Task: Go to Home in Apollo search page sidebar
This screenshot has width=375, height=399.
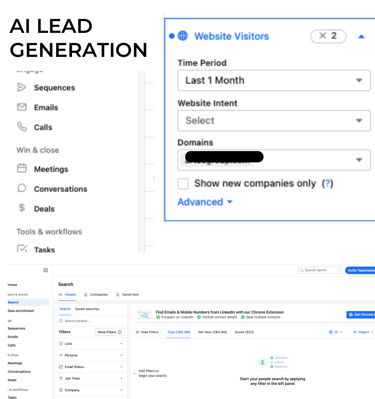Action: [x=12, y=285]
